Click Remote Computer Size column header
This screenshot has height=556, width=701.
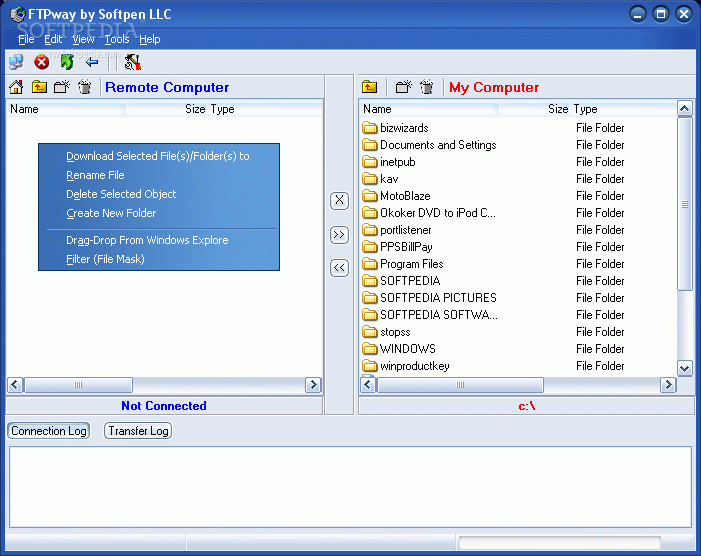point(167,109)
